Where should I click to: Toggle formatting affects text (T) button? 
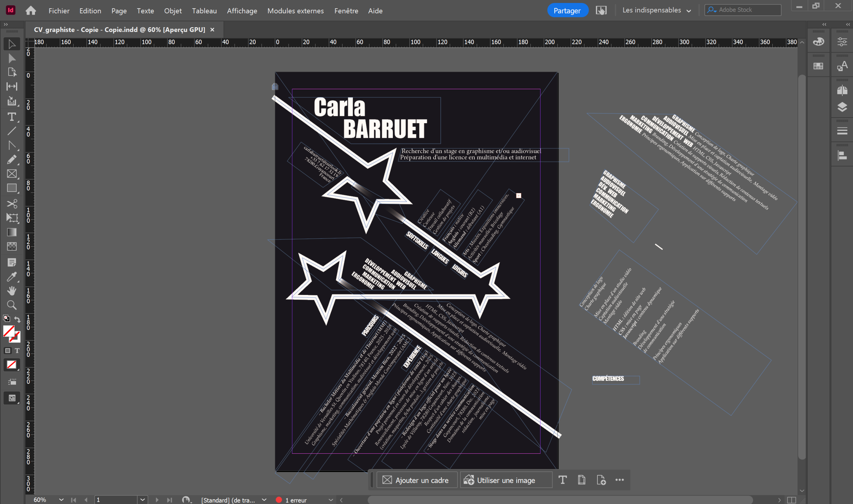click(x=17, y=351)
